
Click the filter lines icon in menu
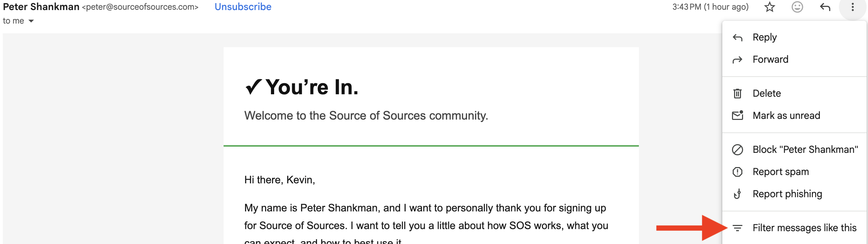coord(738,228)
